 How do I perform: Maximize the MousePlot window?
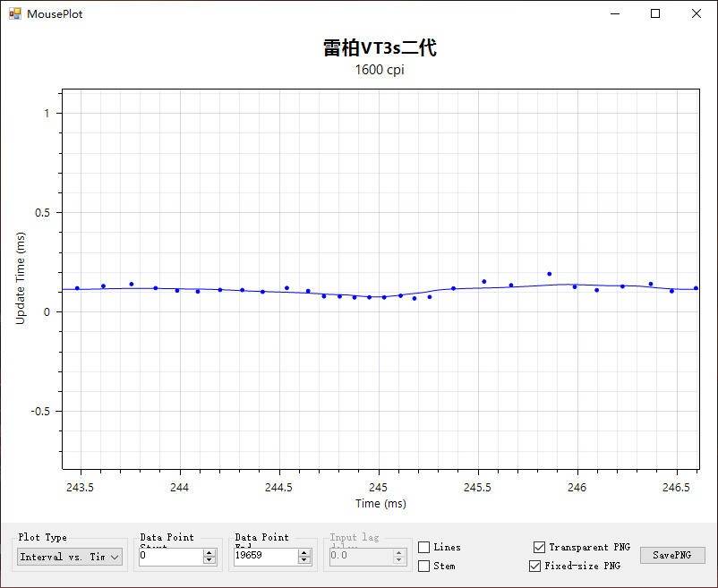(x=655, y=13)
